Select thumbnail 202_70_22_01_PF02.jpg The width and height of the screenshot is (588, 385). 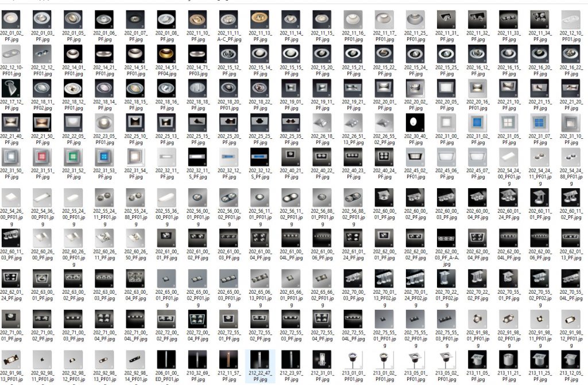tap(446, 277)
